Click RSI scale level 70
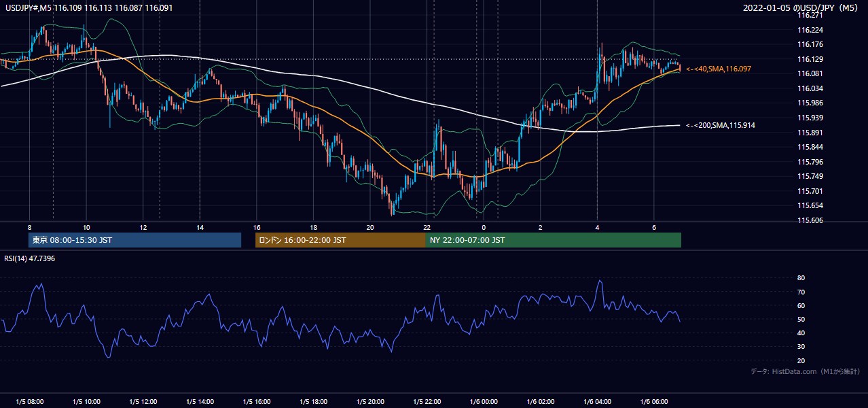 [x=801, y=292]
